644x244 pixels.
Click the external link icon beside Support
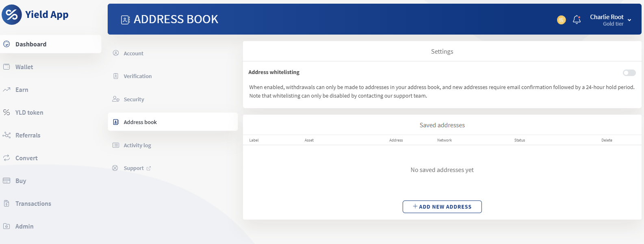coord(149,168)
